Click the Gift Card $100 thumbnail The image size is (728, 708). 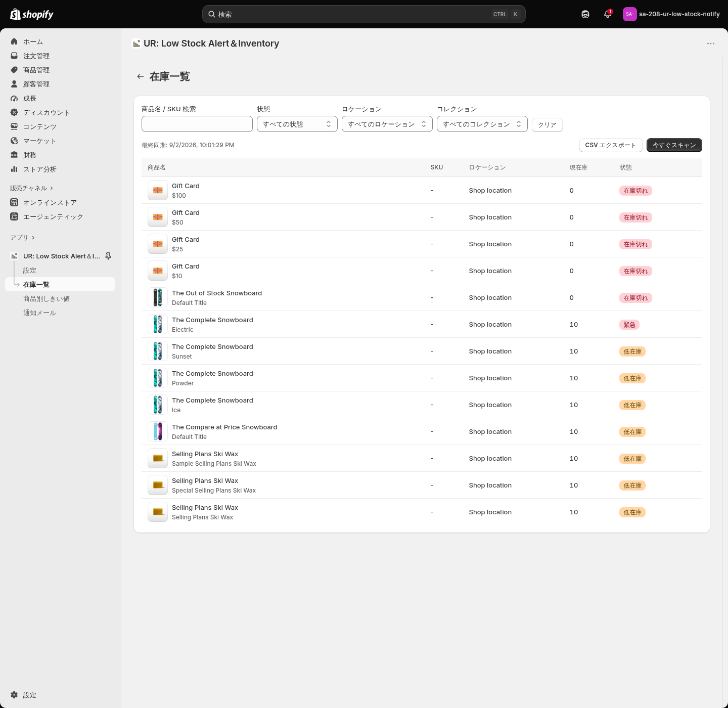[x=158, y=190]
